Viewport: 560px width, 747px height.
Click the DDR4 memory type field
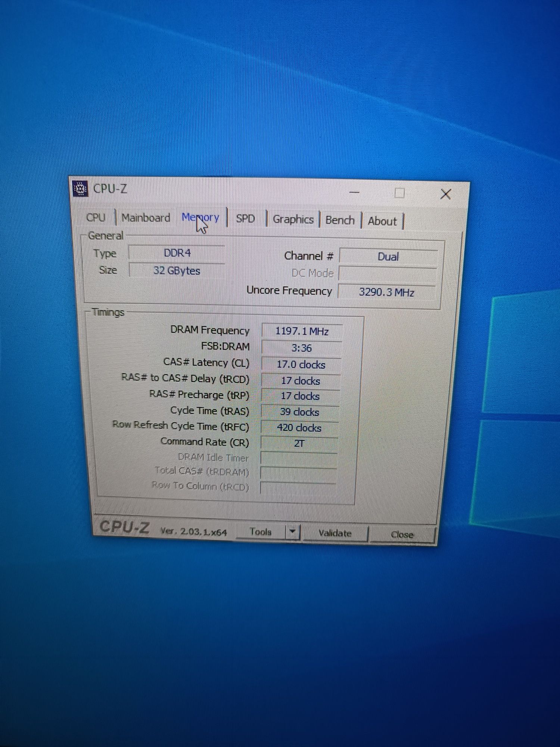(x=177, y=253)
